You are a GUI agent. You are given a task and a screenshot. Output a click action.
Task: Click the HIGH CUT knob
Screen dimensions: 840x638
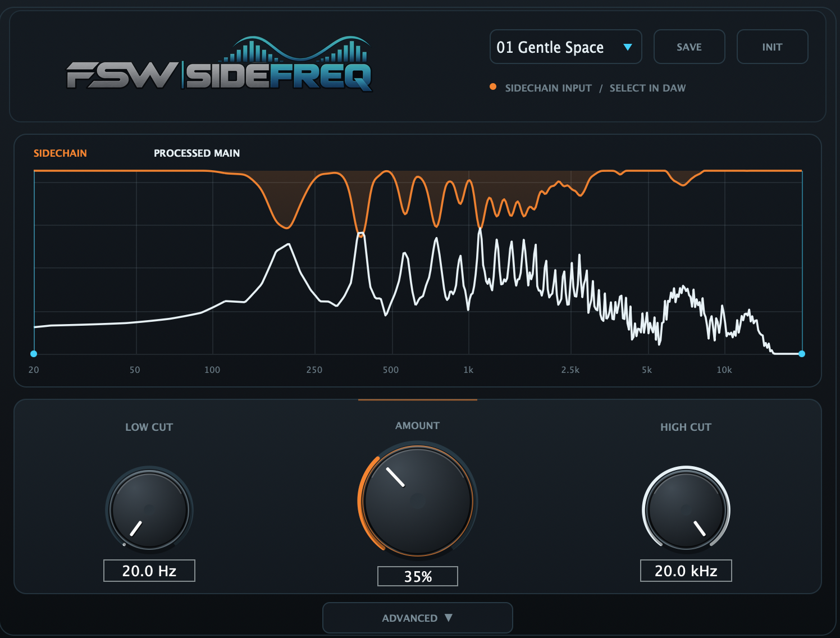pos(686,509)
